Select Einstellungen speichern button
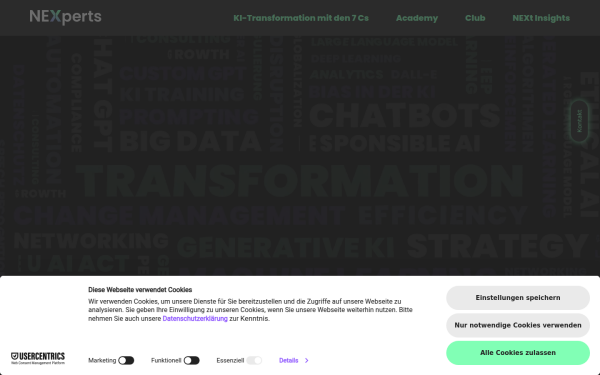600x375 pixels. tap(518, 298)
